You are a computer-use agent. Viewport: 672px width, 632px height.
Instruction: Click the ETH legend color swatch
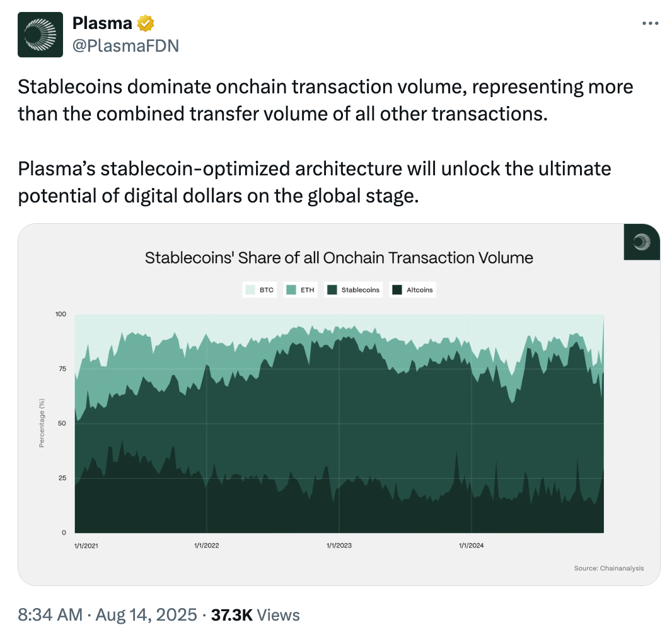coord(291,290)
